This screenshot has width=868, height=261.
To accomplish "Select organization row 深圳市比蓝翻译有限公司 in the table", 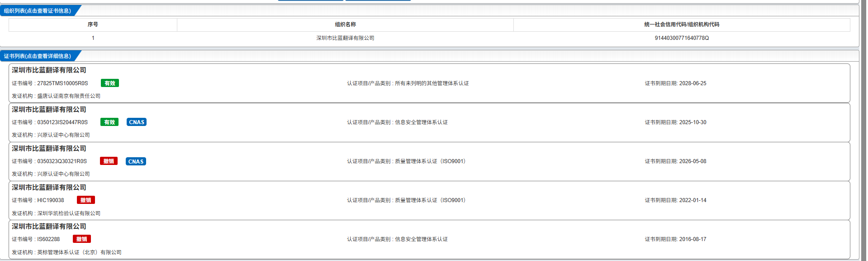I will click(429, 38).
